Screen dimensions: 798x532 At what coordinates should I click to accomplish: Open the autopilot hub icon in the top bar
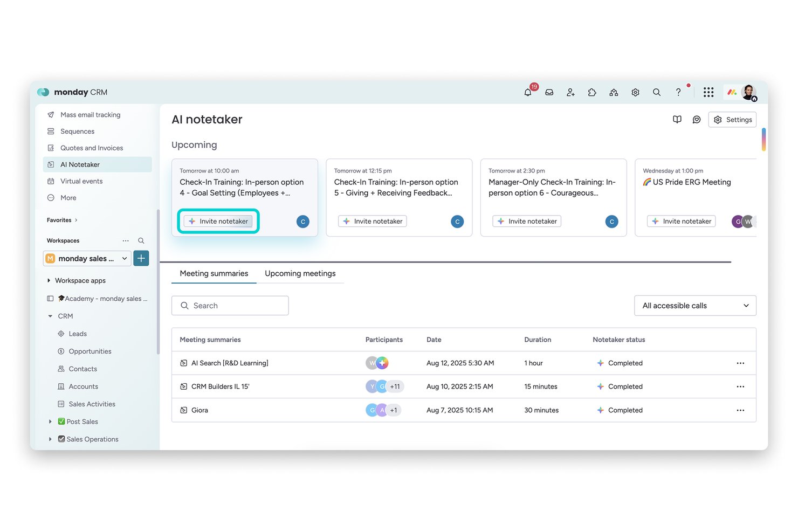[614, 92]
